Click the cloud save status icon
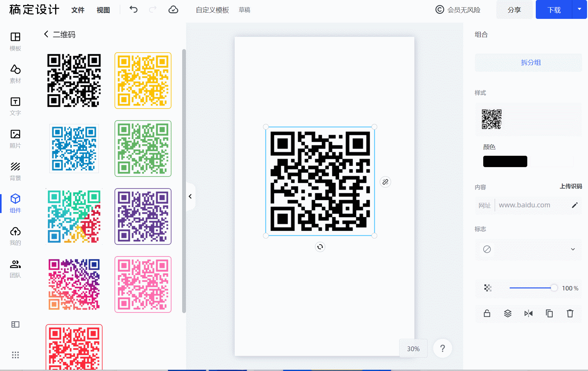Image resolution: width=588 pixels, height=371 pixels. click(x=173, y=9)
